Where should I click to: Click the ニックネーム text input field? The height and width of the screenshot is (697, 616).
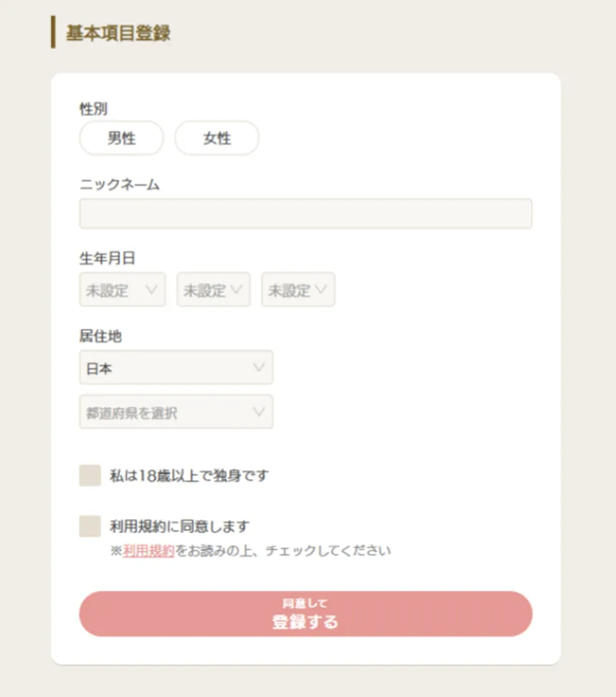click(x=305, y=213)
